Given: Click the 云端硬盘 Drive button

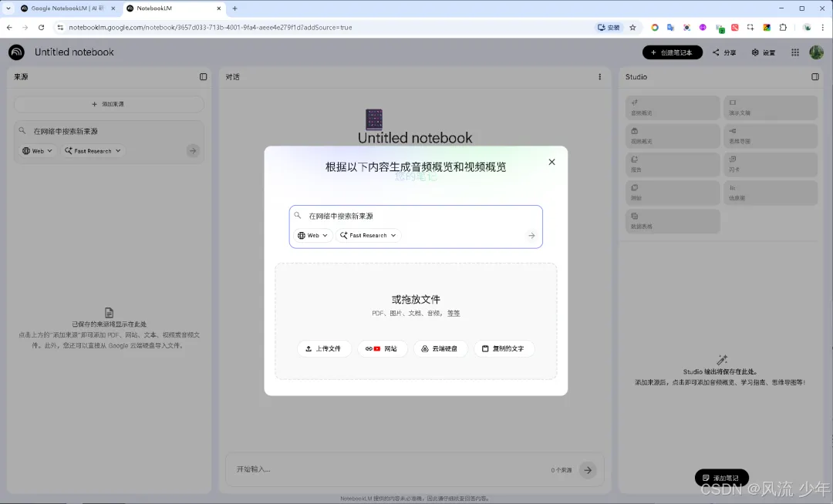Looking at the screenshot, I should click(440, 348).
